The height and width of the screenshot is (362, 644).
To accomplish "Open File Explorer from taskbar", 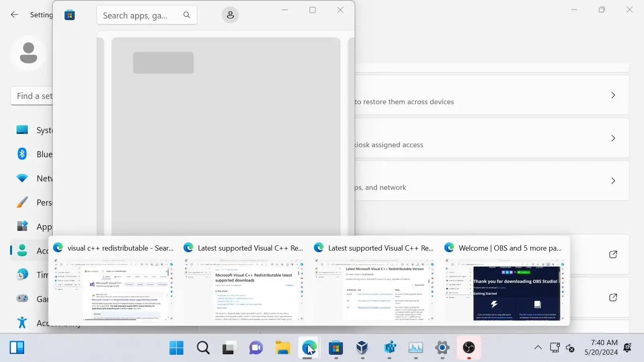I will coord(283,348).
